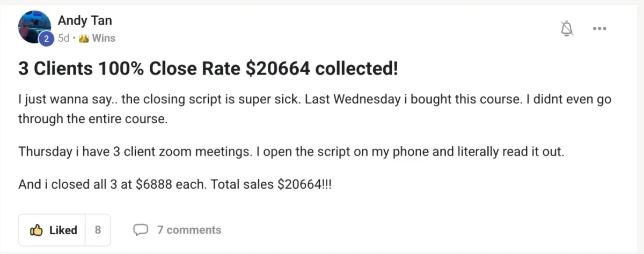Open the 7 comments thread
The height and width of the screenshot is (254, 644).
pos(188,230)
